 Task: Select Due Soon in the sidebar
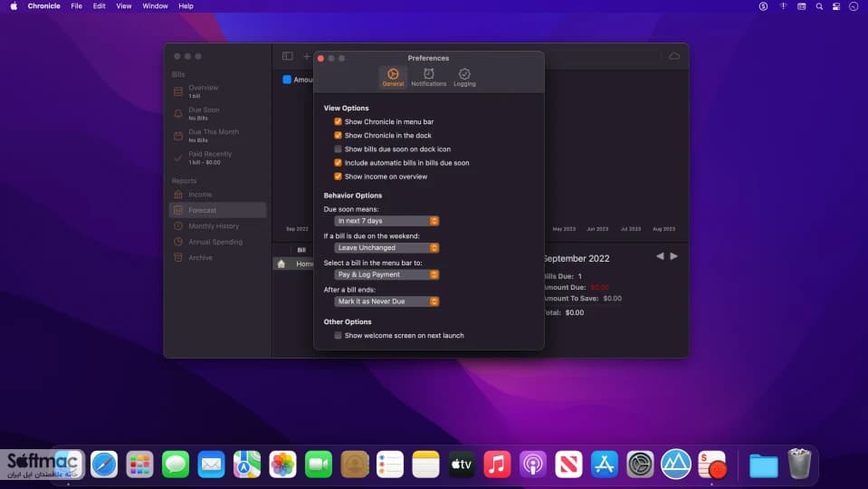coord(217,113)
